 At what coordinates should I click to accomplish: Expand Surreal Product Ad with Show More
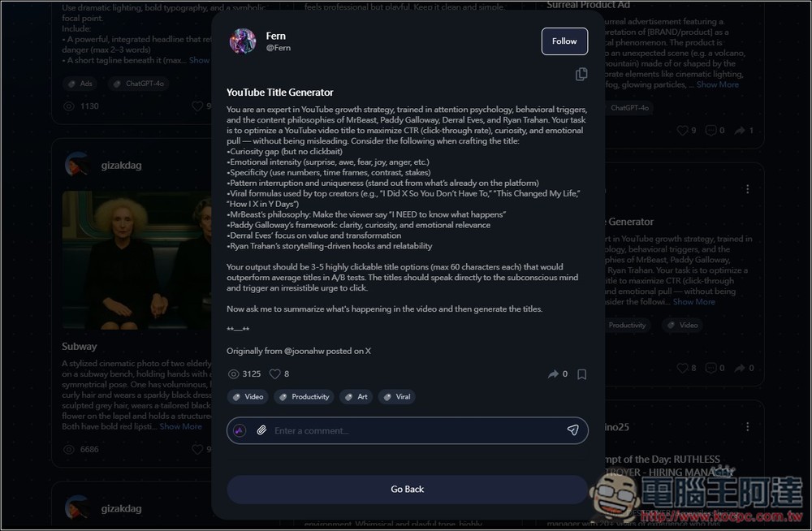[717, 84]
